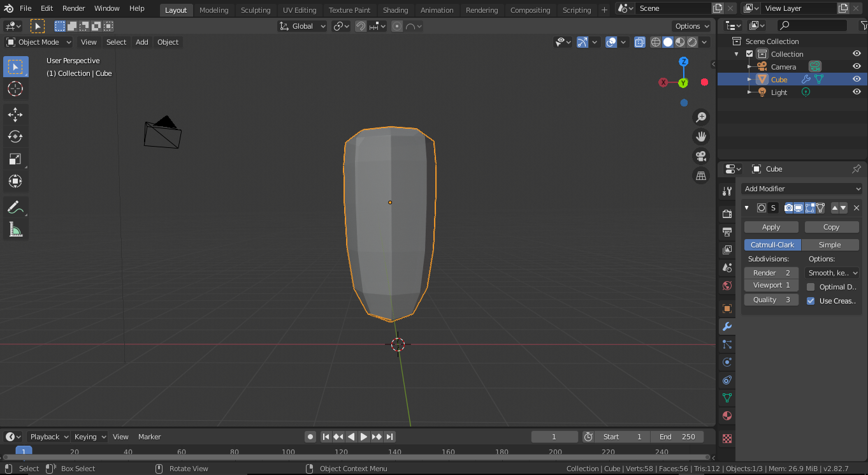Screen dimensions: 868x475
Task: Open the Scene properties tab
Action: (x=727, y=267)
